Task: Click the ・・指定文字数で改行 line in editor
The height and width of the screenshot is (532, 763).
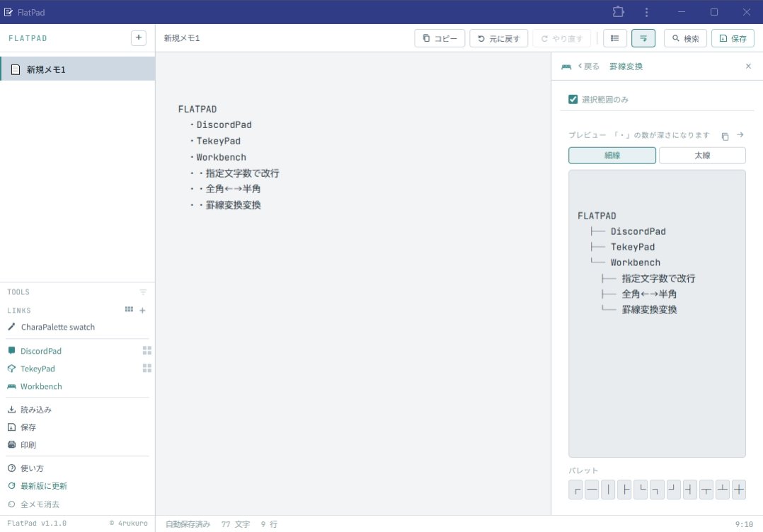Action: pos(234,173)
